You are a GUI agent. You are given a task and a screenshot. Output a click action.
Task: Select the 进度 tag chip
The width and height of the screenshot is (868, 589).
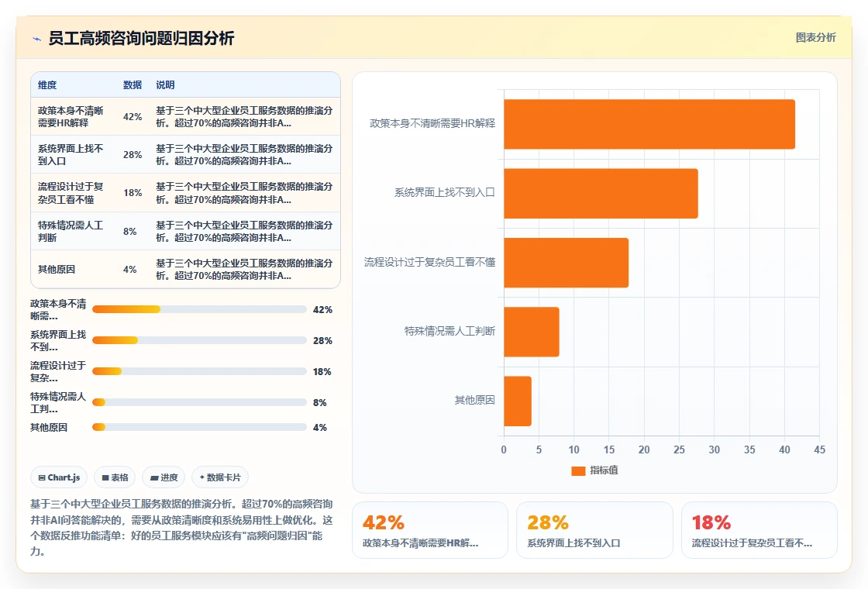pyautogui.click(x=164, y=477)
